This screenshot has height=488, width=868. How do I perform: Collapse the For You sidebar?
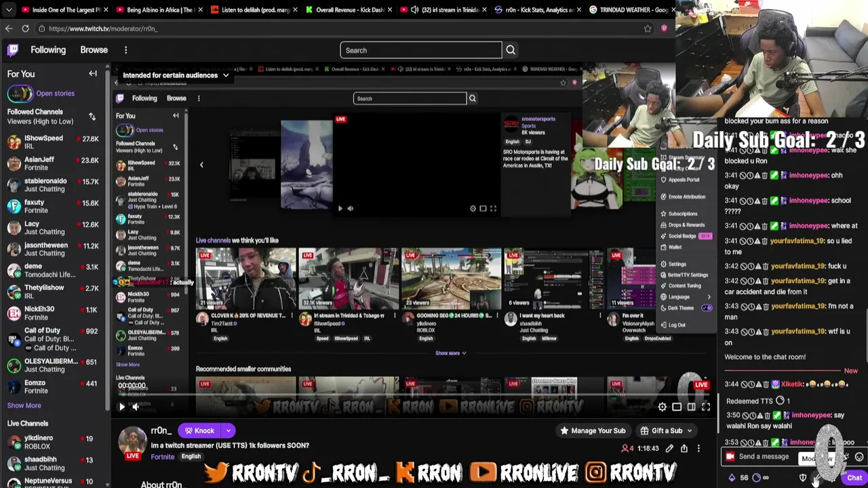click(93, 74)
